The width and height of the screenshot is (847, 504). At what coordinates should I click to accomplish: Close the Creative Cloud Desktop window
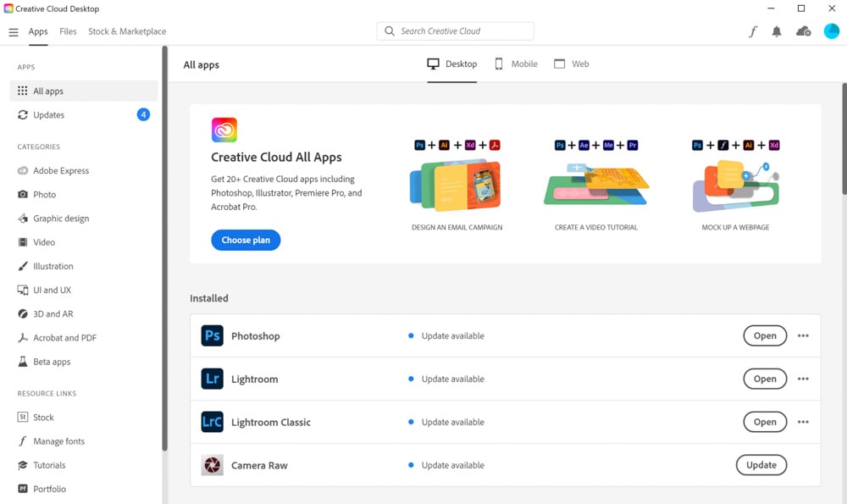832,8
